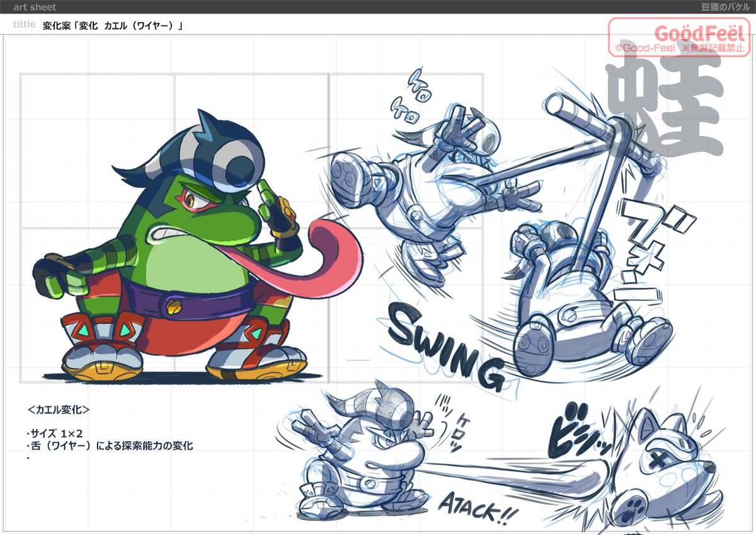Select the tongue-attacking frog sketch
Image resolution: width=756 pixels, height=535 pixels.
[x=353, y=454]
